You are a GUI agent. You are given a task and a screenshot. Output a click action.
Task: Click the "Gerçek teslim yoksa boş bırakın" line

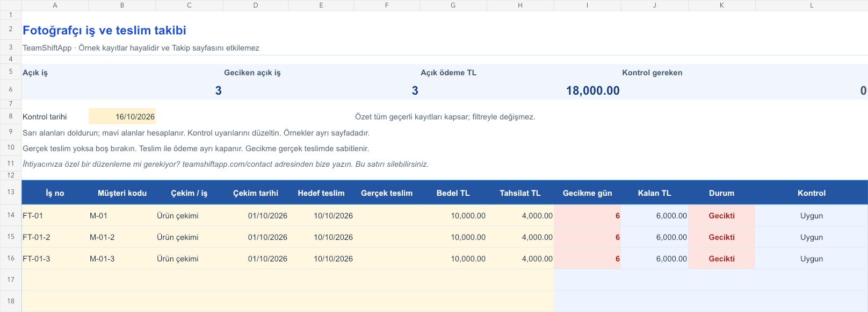coord(196,148)
